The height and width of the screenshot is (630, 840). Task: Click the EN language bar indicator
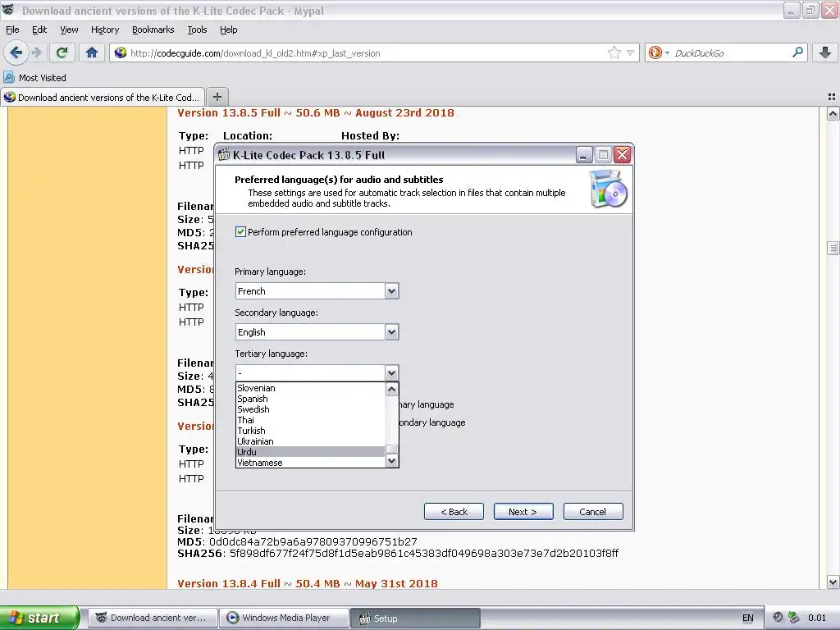point(748,618)
